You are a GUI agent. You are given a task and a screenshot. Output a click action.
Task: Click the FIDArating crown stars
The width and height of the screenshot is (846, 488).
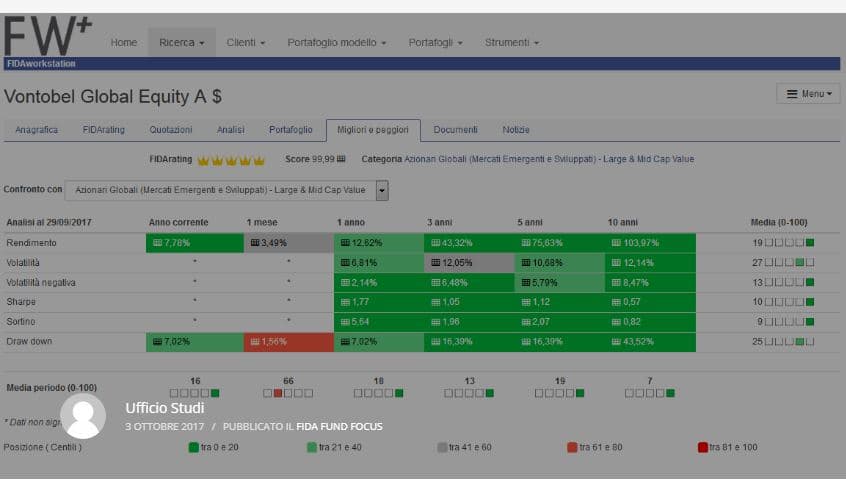[231, 160]
